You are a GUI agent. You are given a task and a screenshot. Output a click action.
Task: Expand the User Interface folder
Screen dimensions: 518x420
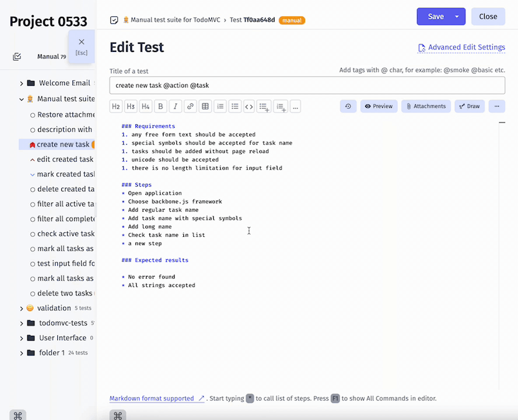22,338
